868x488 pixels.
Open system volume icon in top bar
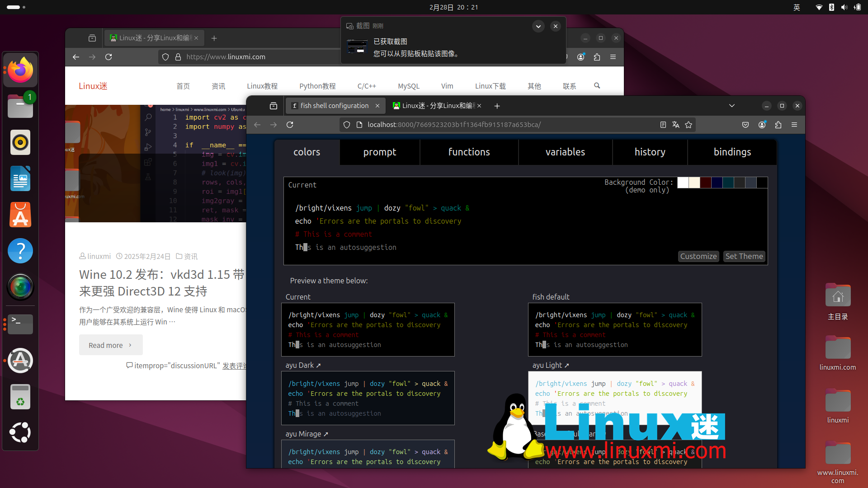[844, 7]
